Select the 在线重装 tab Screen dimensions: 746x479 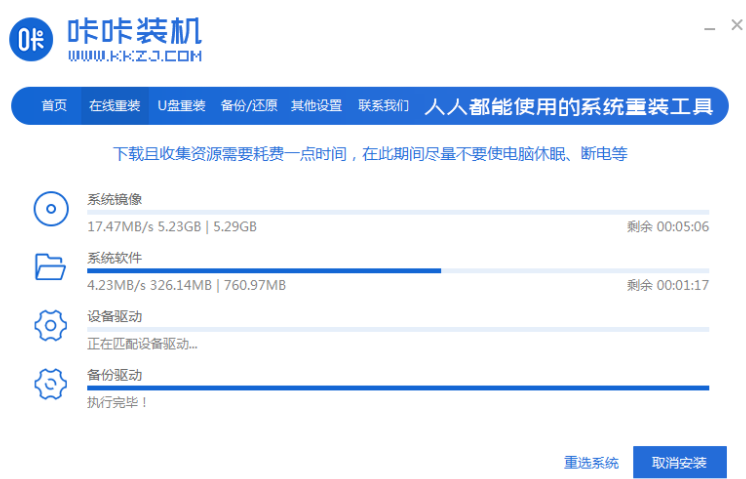[114, 106]
